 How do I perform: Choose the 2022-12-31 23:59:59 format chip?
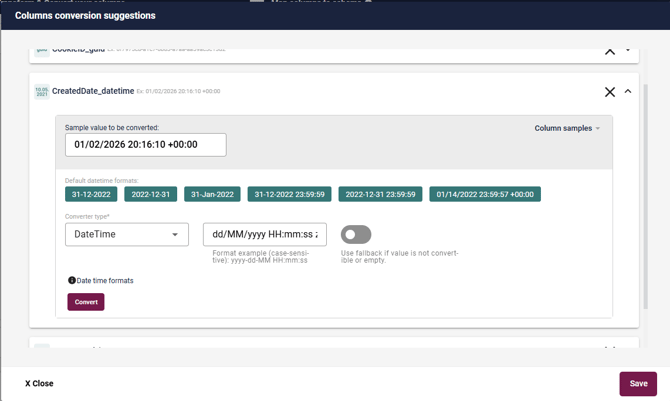[380, 195]
